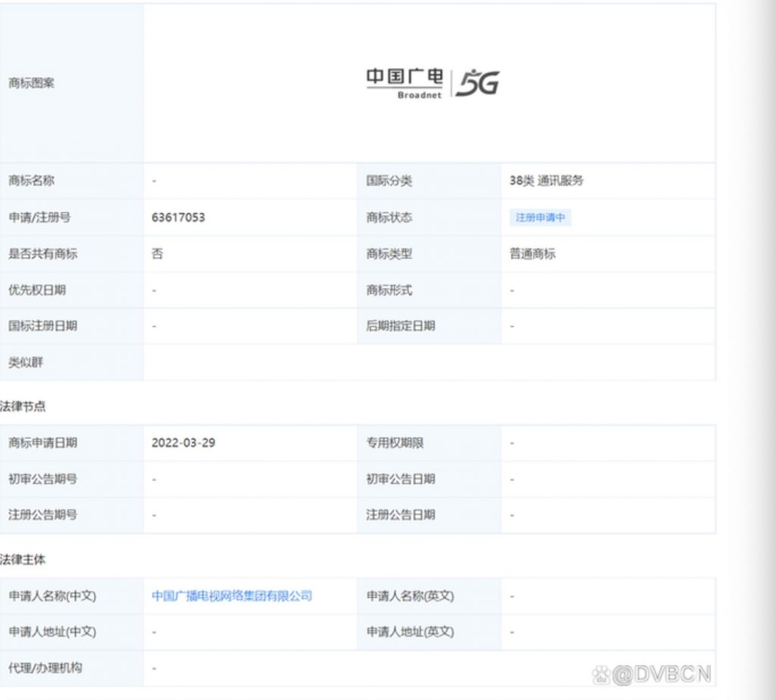
Task: Click the 后期指定日期 label
Action: tap(400, 326)
